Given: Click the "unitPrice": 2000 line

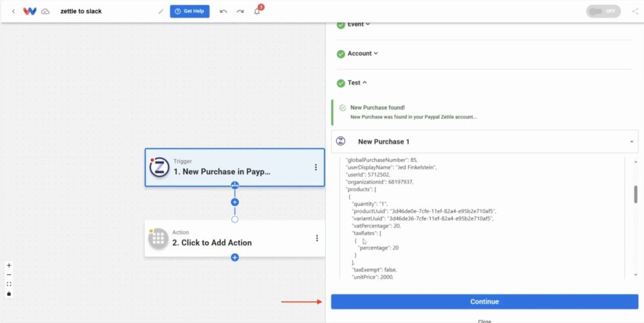Looking at the screenshot, I should (x=372, y=278).
